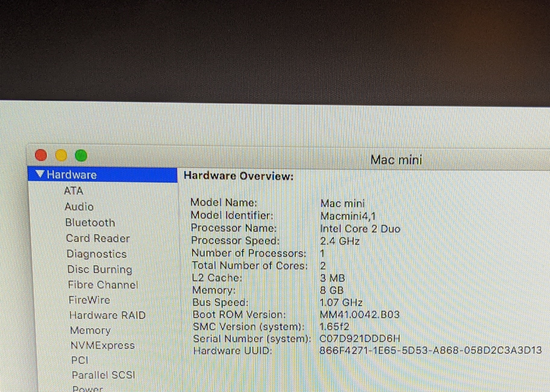The image size is (550, 392).
Task: Select the processor name Intel Core 2 Duo
Action: coord(360,229)
